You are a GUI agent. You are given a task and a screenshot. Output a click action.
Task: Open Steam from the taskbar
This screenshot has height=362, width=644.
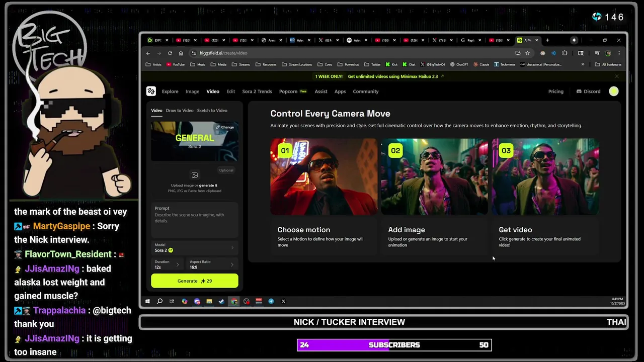(x=221, y=301)
